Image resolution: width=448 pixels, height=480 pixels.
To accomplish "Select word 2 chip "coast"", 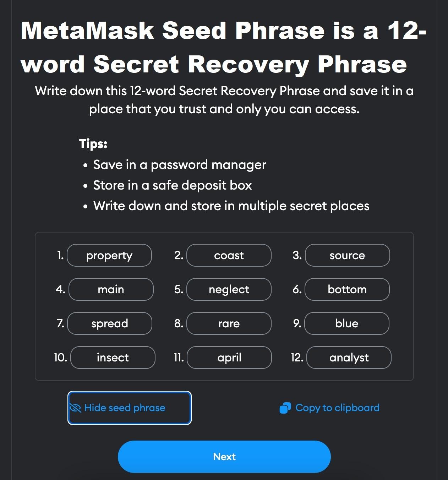I will (229, 255).
